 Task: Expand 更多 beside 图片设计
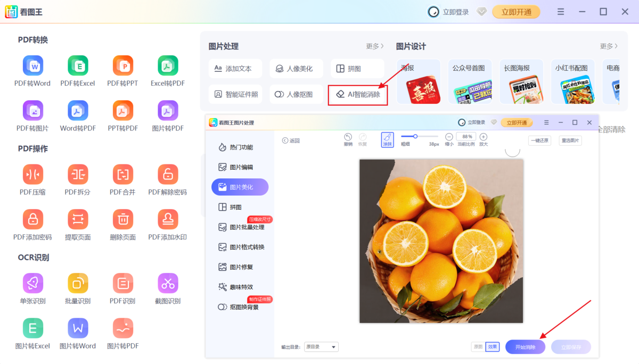[x=608, y=46]
